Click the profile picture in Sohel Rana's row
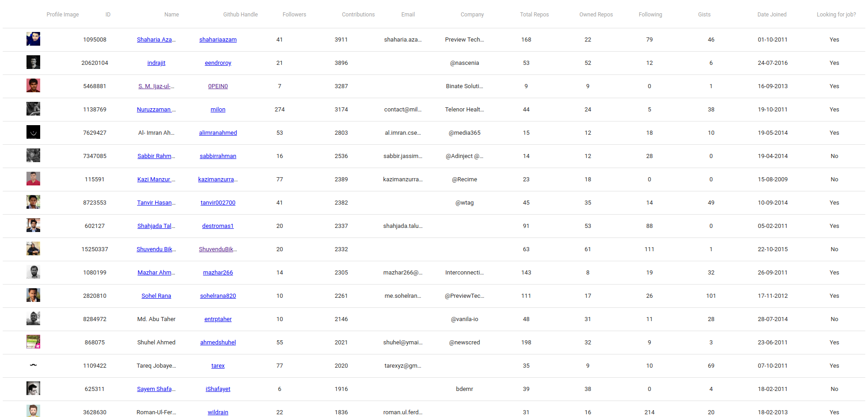 [x=33, y=296]
